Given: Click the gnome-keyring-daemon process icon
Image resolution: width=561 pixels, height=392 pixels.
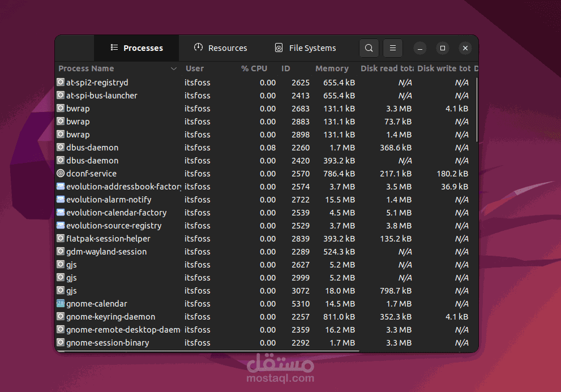Looking at the screenshot, I should tap(60, 316).
